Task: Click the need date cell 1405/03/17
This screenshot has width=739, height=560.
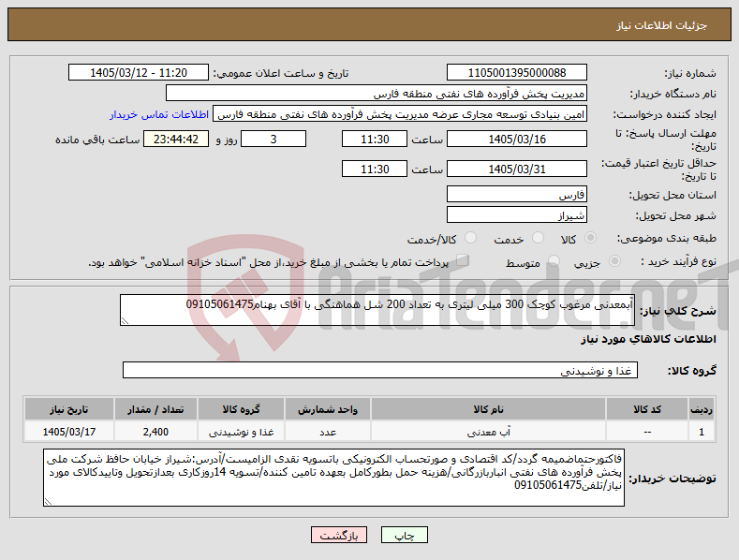Action: [x=68, y=432]
